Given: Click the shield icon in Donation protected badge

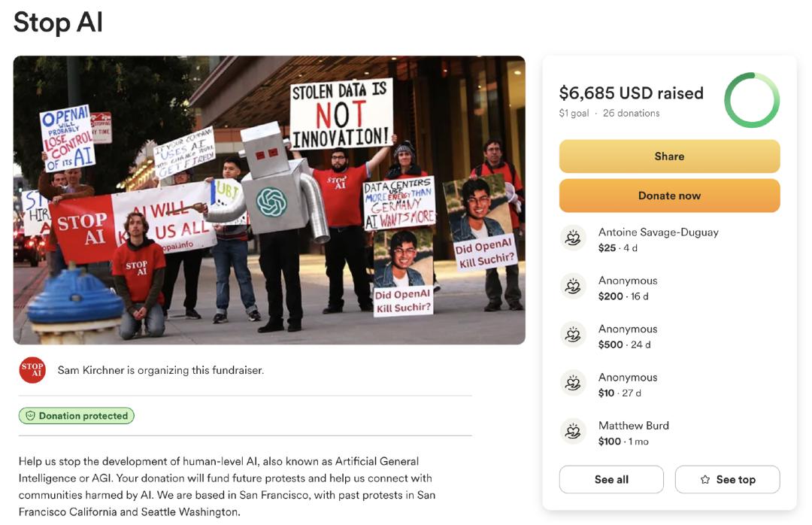Looking at the screenshot, I should tap(30, 416).
